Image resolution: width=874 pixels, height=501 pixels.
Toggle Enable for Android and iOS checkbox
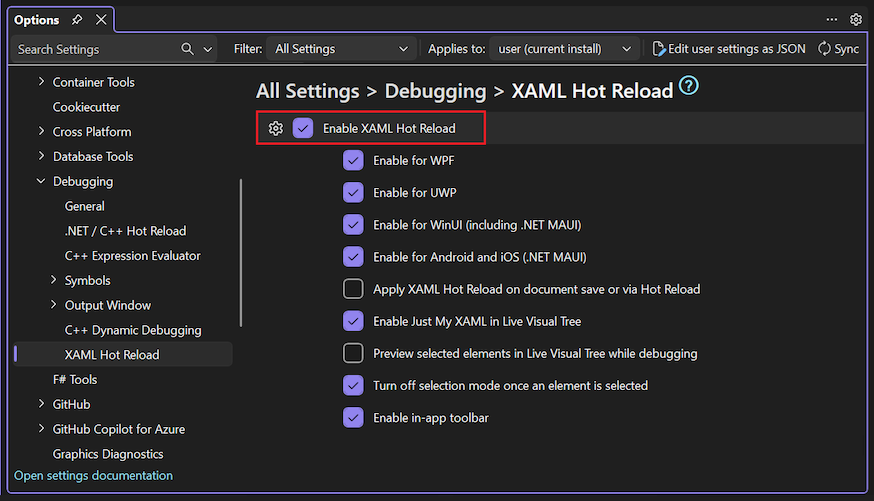click(x=353, y=257)
